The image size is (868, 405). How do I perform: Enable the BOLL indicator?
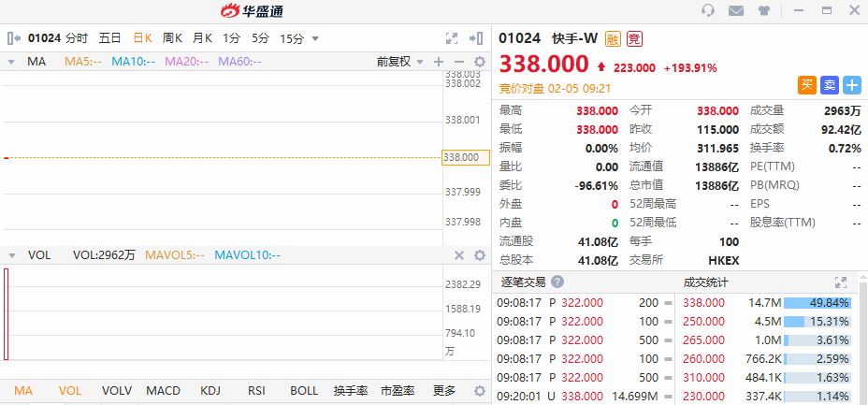point(304,391)
